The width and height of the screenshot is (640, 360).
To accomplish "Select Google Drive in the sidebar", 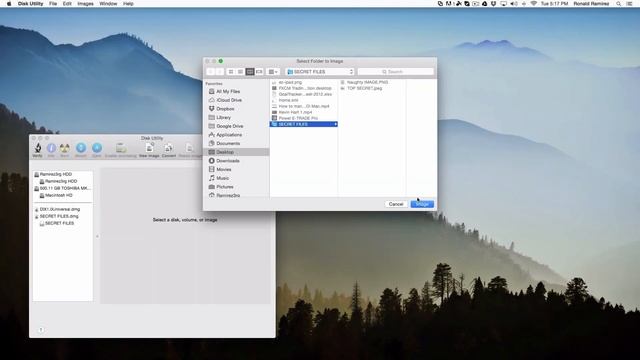I will pos(229,126).
